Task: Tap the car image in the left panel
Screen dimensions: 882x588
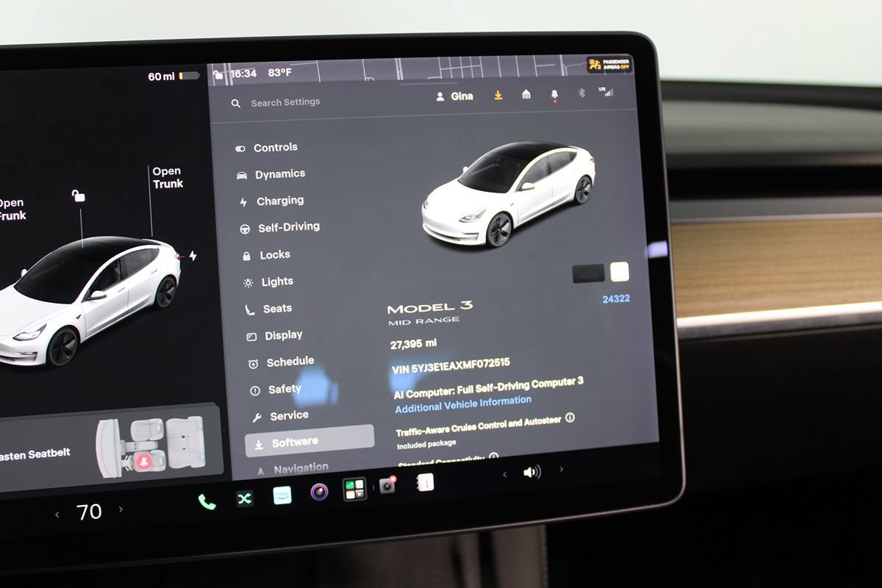Action: pyautogui.click(x=88, y=301)
